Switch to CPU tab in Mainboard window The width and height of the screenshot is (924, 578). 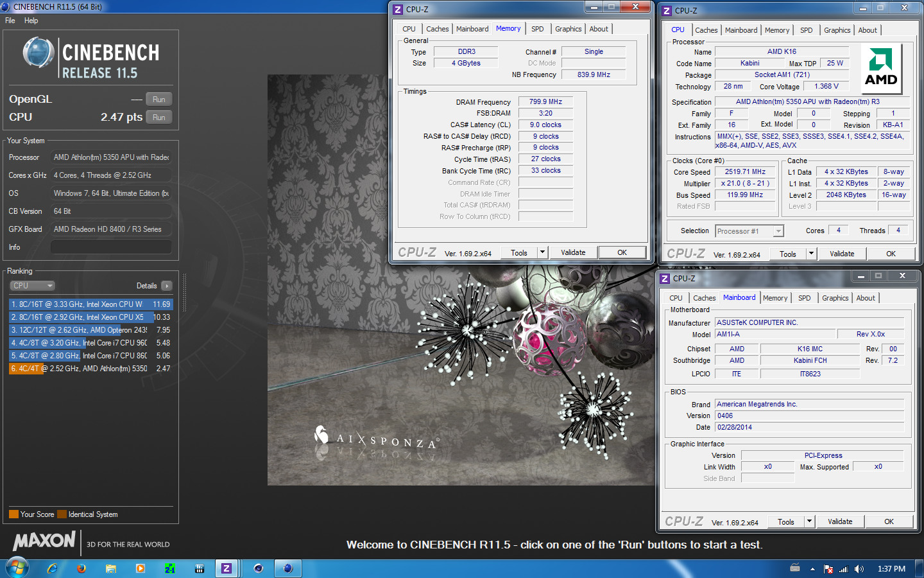676,298
